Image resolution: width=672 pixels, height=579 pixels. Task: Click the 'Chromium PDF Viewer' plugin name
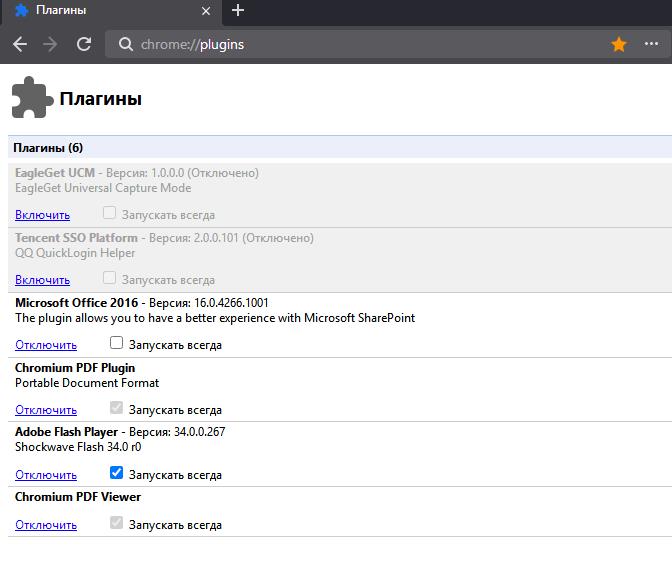tap(78, 497)
